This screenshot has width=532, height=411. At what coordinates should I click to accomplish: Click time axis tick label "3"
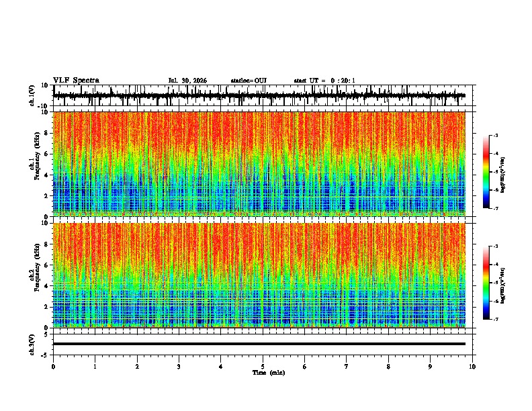pos(179,367)
